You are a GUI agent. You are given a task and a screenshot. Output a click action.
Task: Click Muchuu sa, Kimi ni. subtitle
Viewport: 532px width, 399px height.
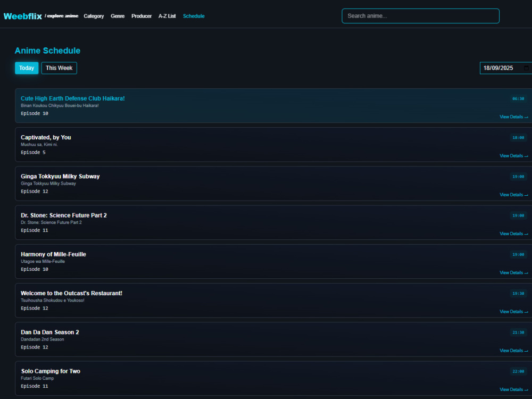[x=39, y=145]
